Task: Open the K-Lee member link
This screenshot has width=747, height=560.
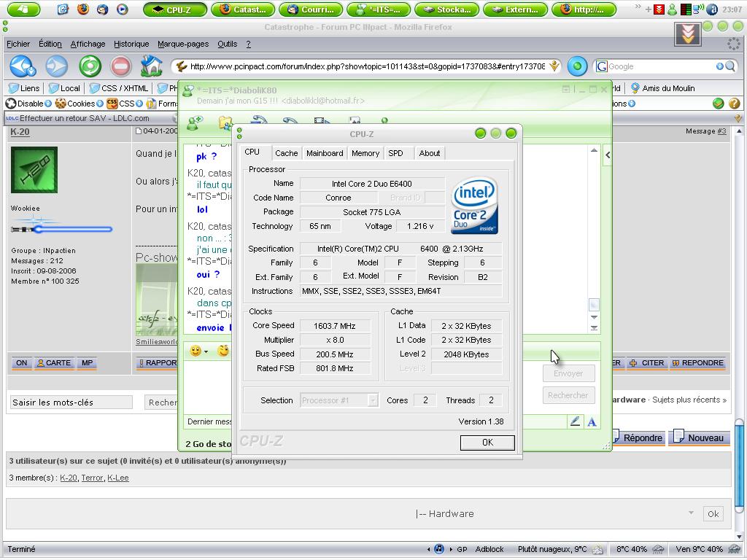Action: (117, 478)
